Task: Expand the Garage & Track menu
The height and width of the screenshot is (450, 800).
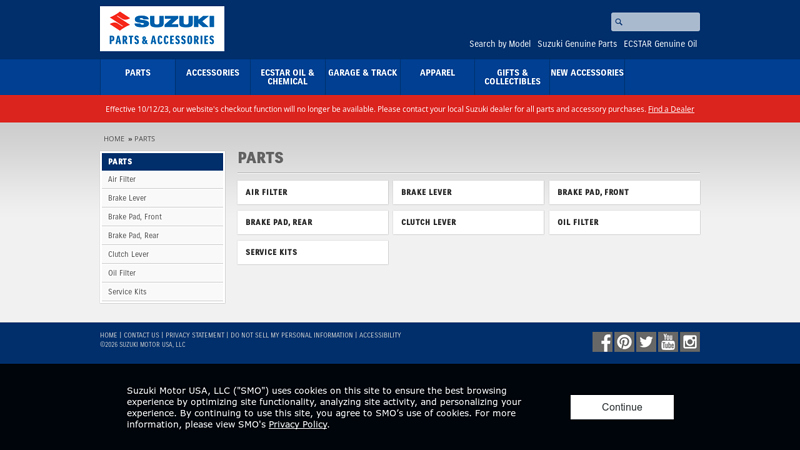Action: 362,73
